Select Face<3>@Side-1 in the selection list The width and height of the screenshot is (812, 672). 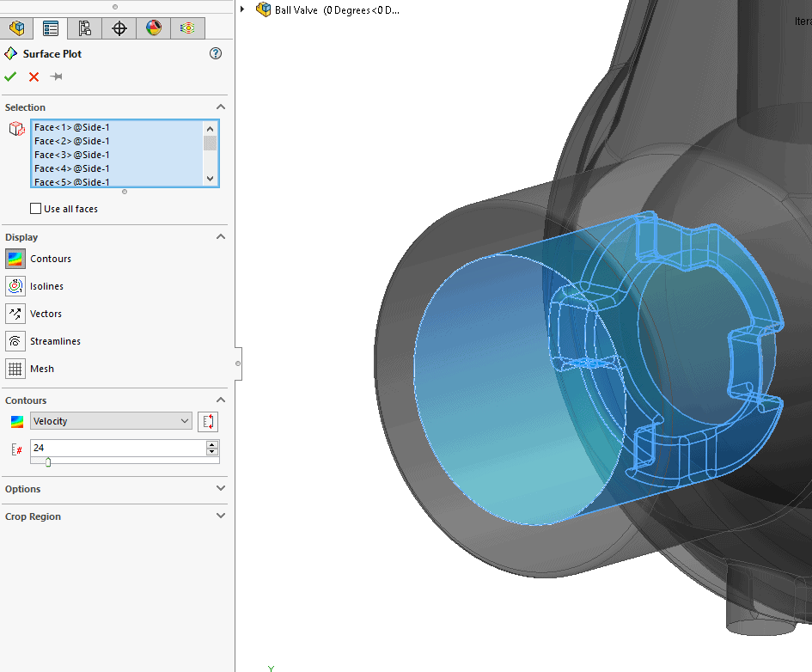72,155
